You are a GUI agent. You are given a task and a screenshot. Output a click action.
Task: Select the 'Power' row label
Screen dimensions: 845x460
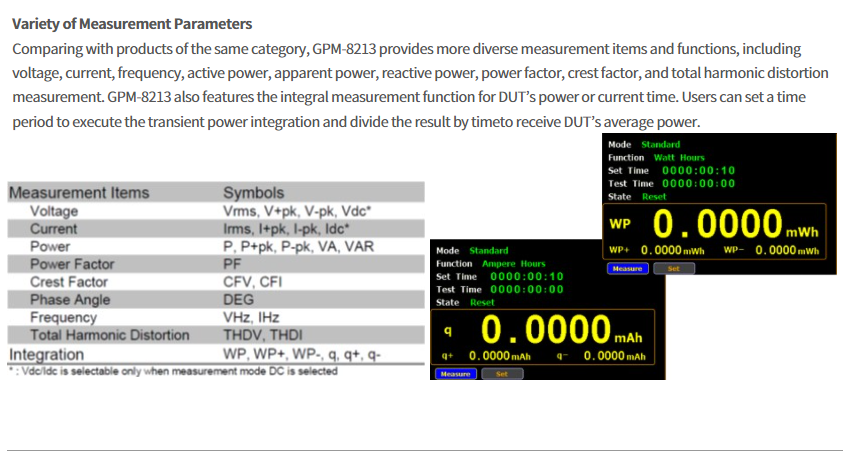50,247
